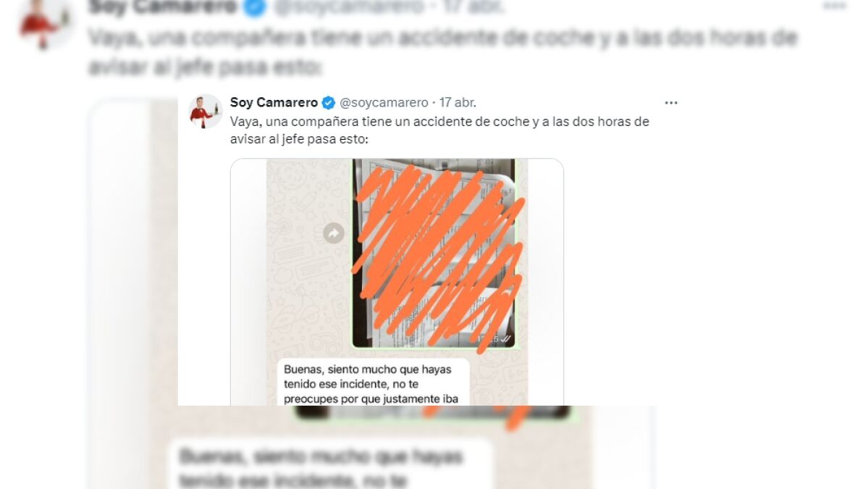This screenshot has height=489, width=868.
Task: Click the blurred background avatar at top left
Action: tap(46, 22)
